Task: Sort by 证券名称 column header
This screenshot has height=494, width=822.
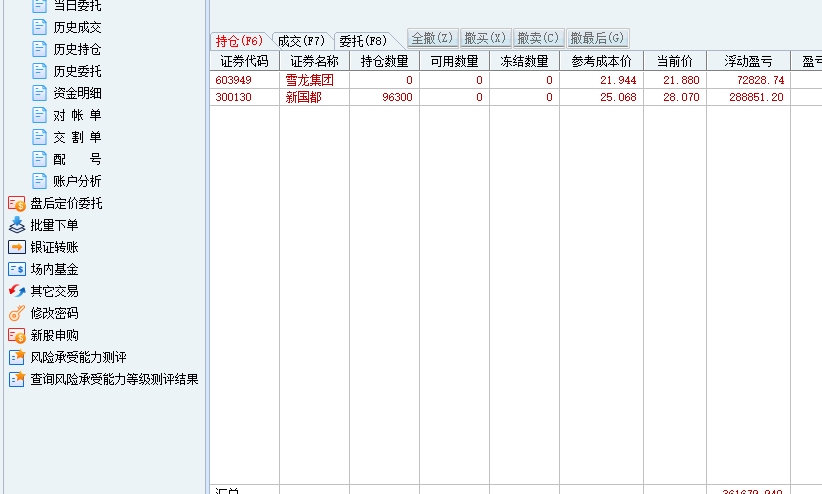Action: [315, 61]
